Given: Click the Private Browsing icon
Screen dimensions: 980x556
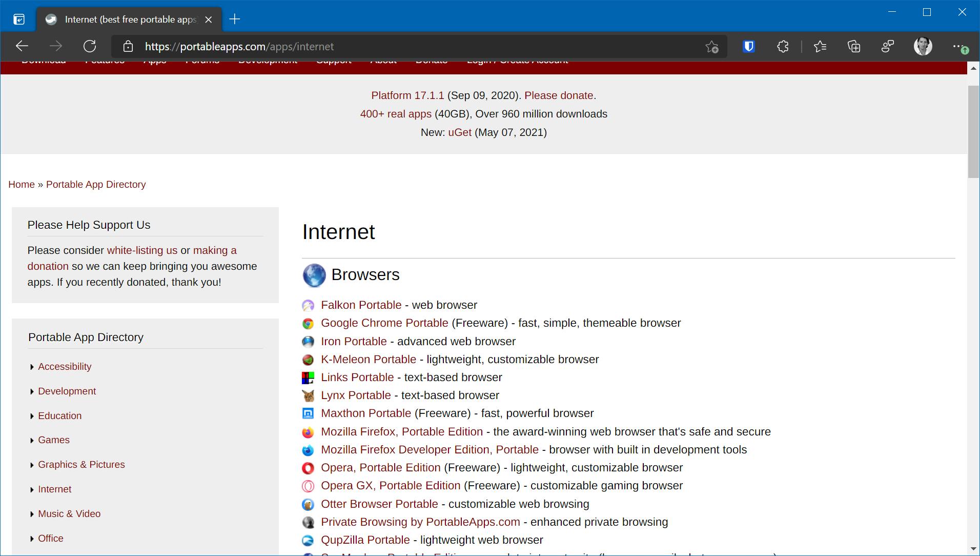Looking at the screenshot, I should pyautogui.click(x=308, y=523).
